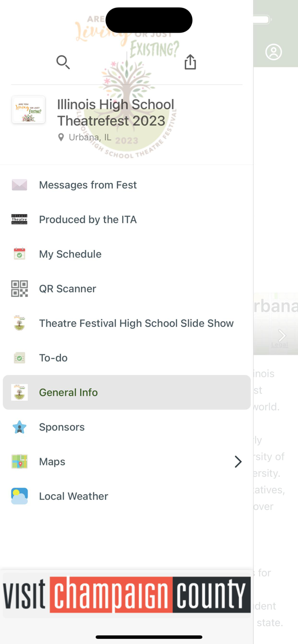
Task: Select General Info from the menu
Action: [68, 392]
